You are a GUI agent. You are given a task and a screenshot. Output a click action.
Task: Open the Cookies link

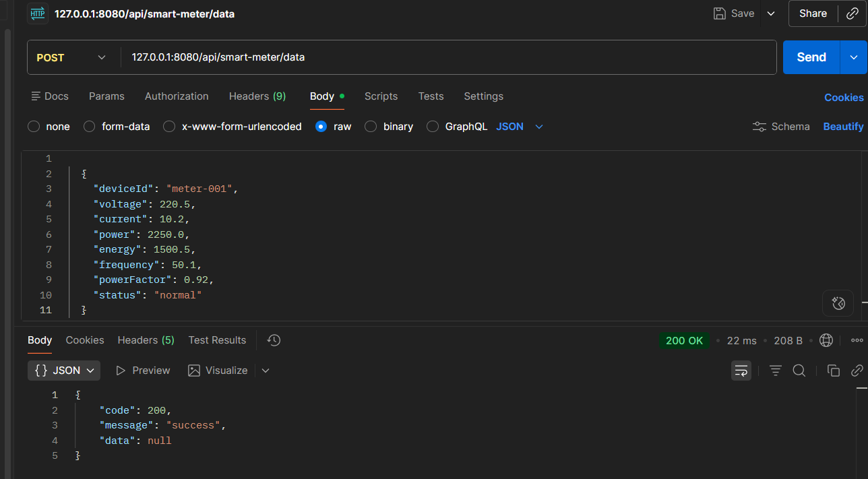coord(844,98)
